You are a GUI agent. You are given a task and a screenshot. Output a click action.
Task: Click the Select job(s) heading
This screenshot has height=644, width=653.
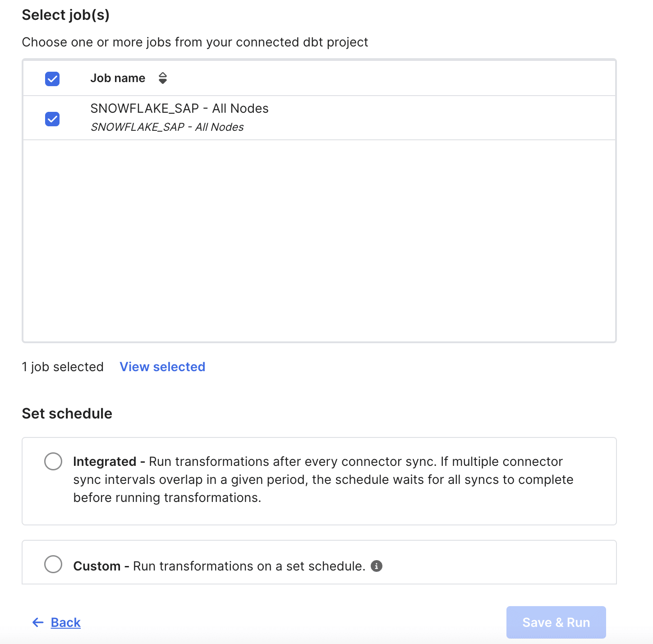point(66,15)
